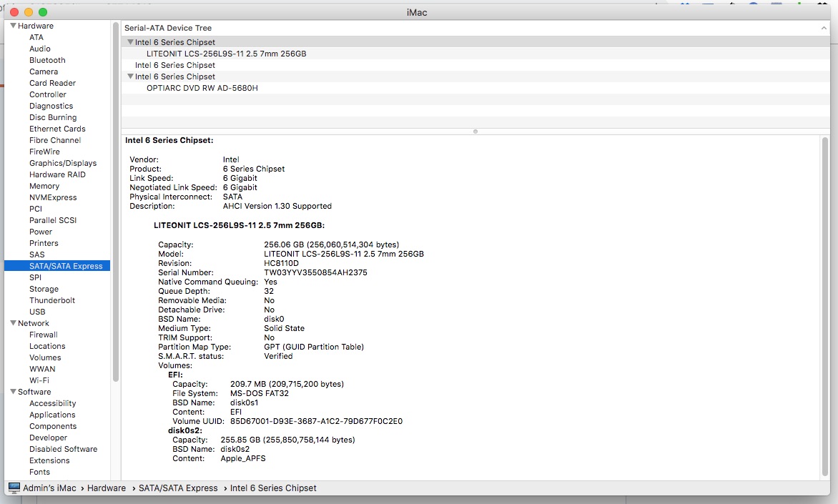Image resolution: width=838 pixels, height=504 pixels.
Task: Open the Audio hardware section
Action: click(x=40, y=49)
